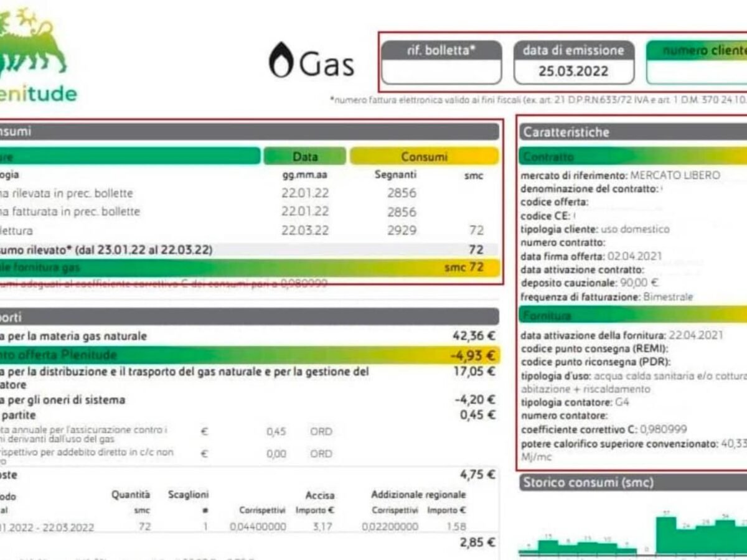Image resolution: width=747 pixels, height=560 pixels.
Task: Select the regional amount 1,58
Action: 457,527
